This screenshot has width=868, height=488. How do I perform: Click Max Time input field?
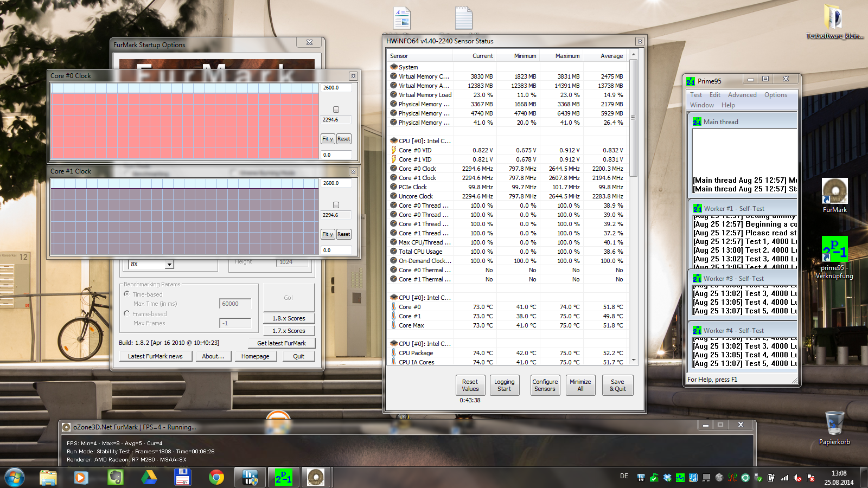(x=235, y=304)
